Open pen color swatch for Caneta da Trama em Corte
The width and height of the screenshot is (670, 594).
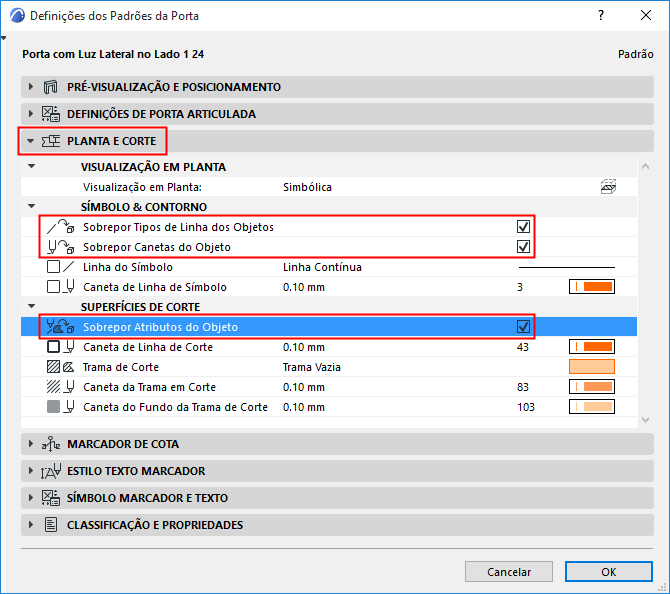(x=592, y=387)
